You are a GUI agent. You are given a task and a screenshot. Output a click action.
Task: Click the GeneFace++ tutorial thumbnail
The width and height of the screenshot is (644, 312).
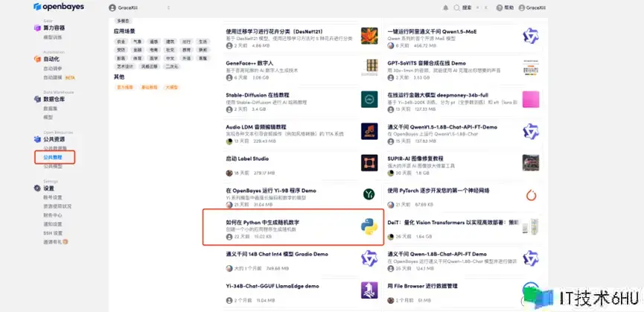click(x=369, y=68)
